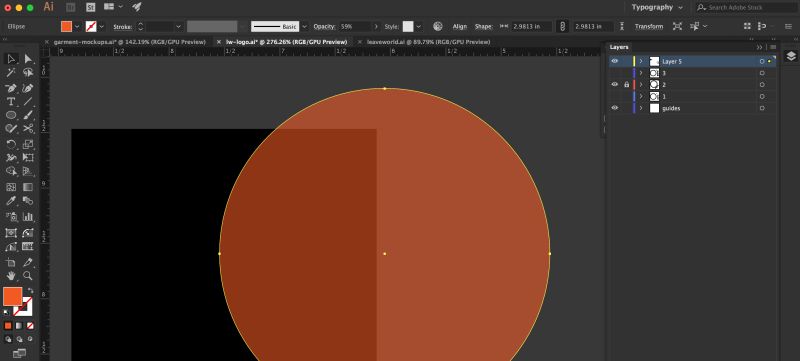
Task: Select the Selection tool arrow
Action: 11,59
